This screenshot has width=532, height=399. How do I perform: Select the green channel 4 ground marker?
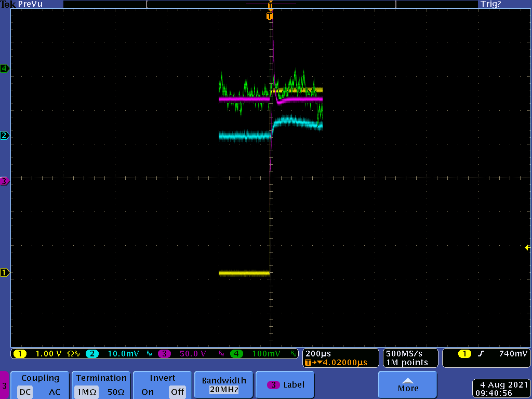tap(5, 69)
